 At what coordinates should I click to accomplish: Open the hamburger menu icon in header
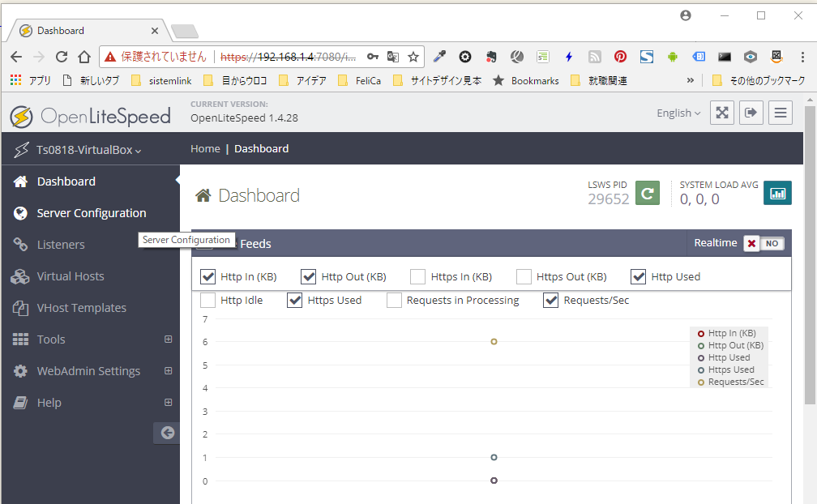point(781,113)
